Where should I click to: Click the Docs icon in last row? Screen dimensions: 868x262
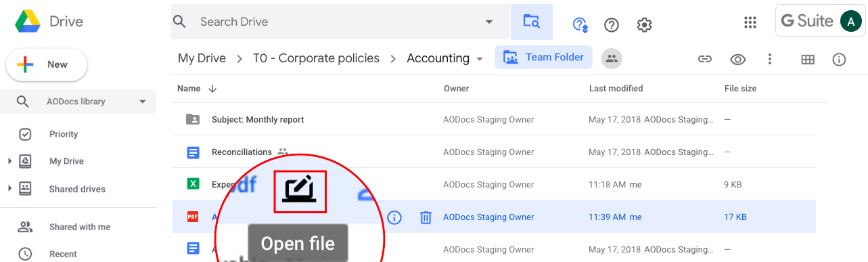193,249
